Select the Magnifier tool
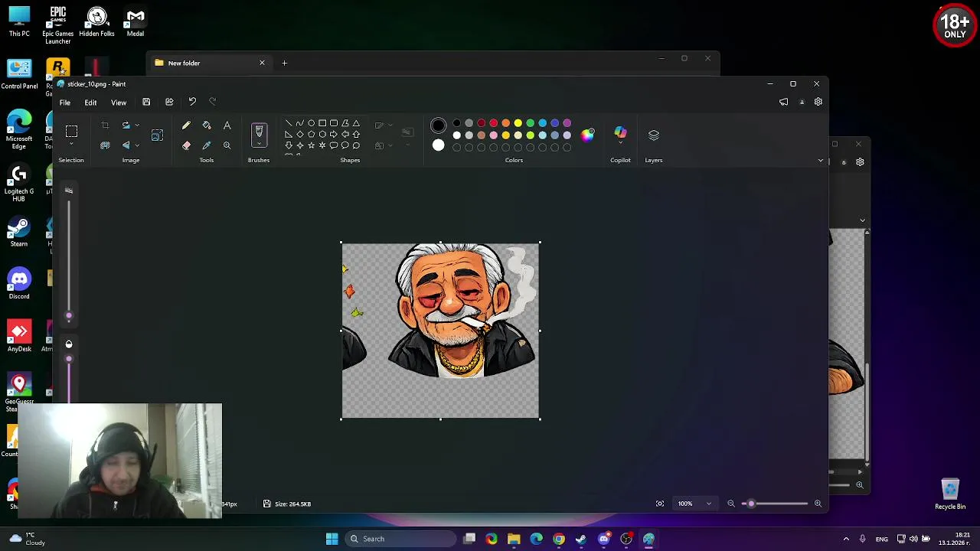Image resolution: width=980 pixels, height=551 pixels. point(227,145)
